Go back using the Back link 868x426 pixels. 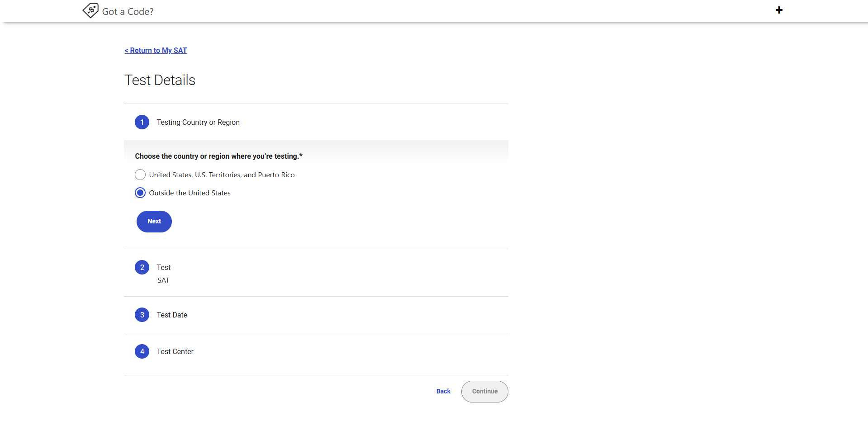point(443,392)
